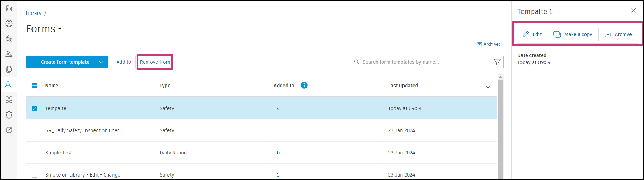Click the filter funnel icon

[x=497, y=62]
